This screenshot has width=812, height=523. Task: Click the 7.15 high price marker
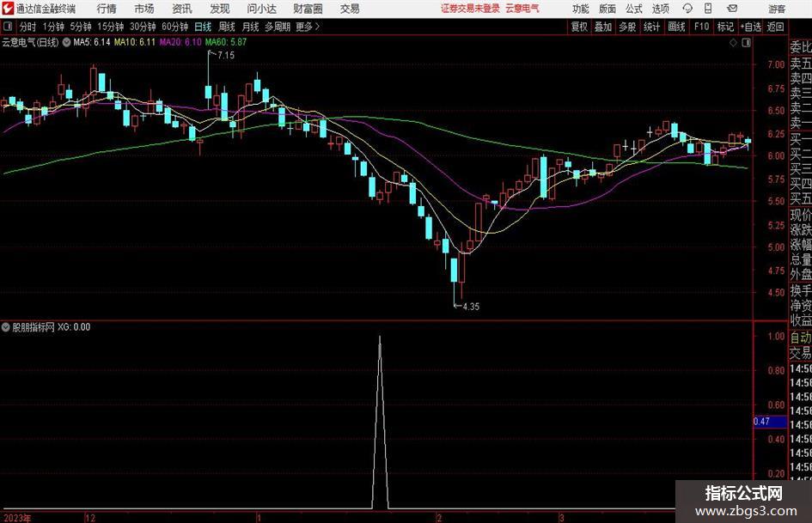click(226, 55)
